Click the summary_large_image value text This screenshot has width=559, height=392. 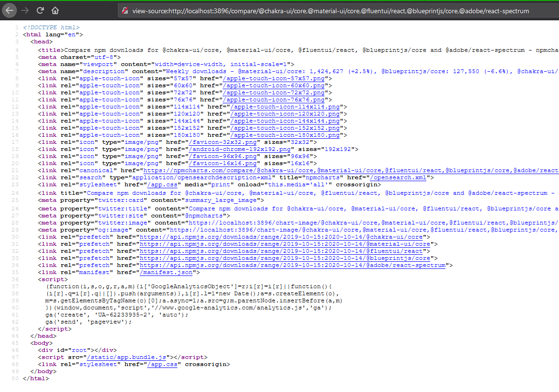click(x=221, y=200)
